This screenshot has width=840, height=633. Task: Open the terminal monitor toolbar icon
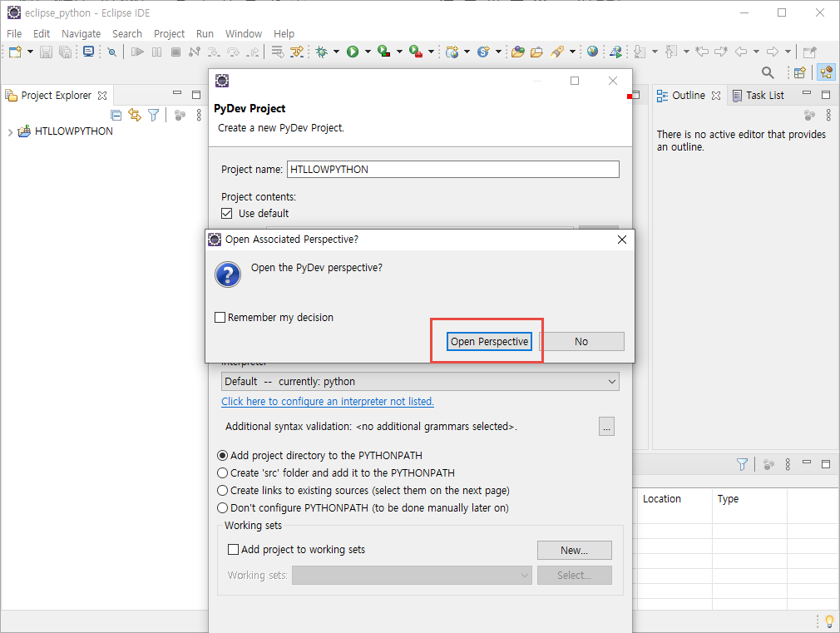coord(88,52)
